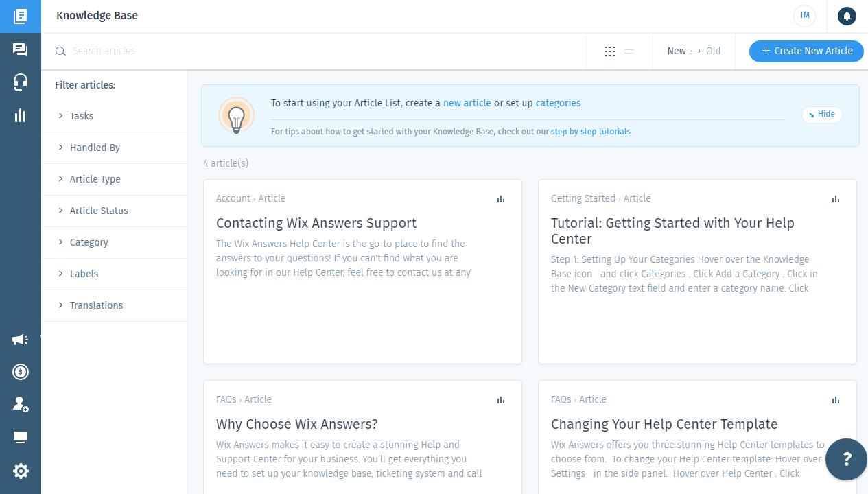Screen dimensions: 868x494
Task: Open the Tickets chat icon in sidebar
Action: pyautogui.click(x=20, y=49)
